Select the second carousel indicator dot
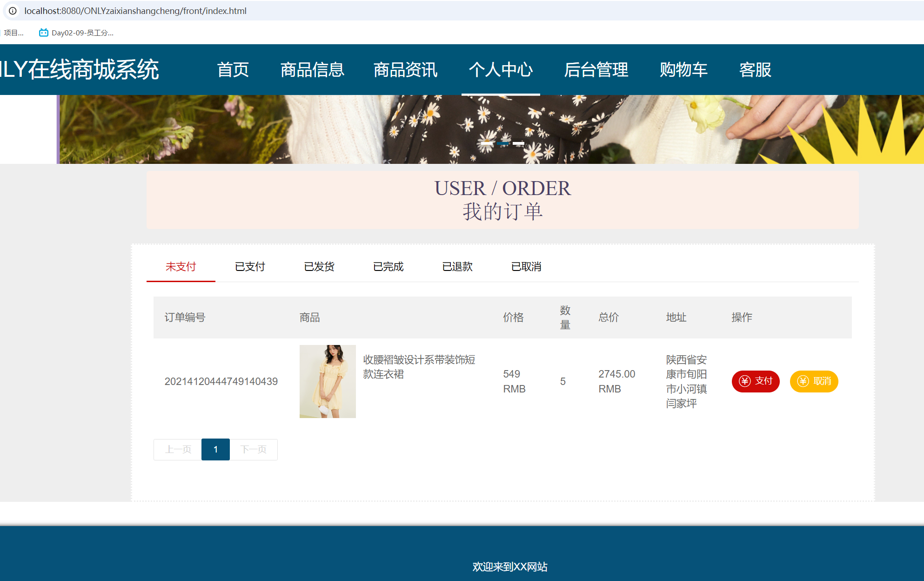The height and width of the screenshot is (581, 924). click(503, 144)
